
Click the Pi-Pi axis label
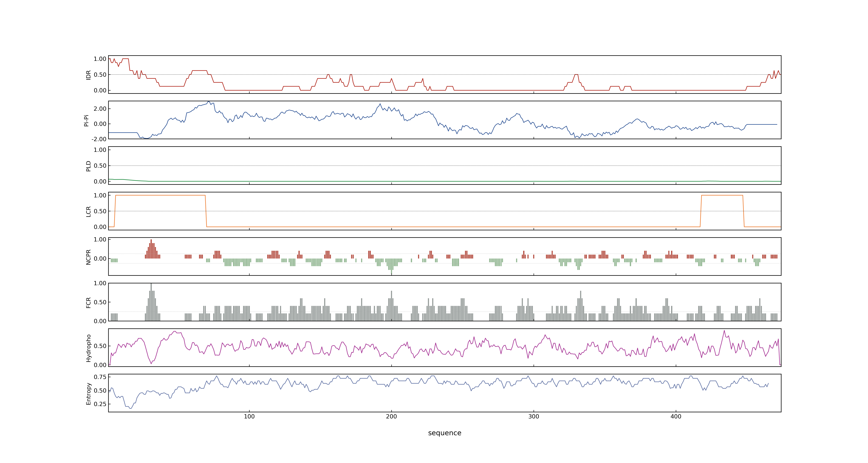tap(86, 120)
